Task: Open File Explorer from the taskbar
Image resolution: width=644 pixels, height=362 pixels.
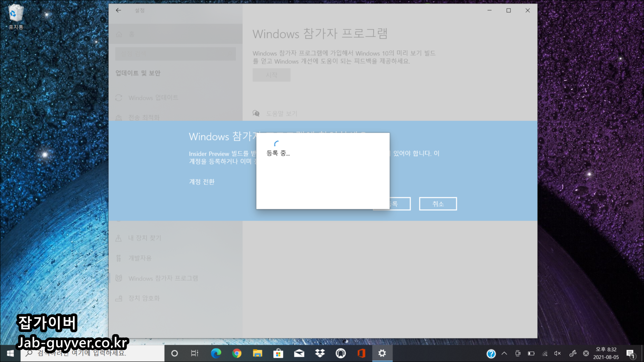Action: [258, 353]
